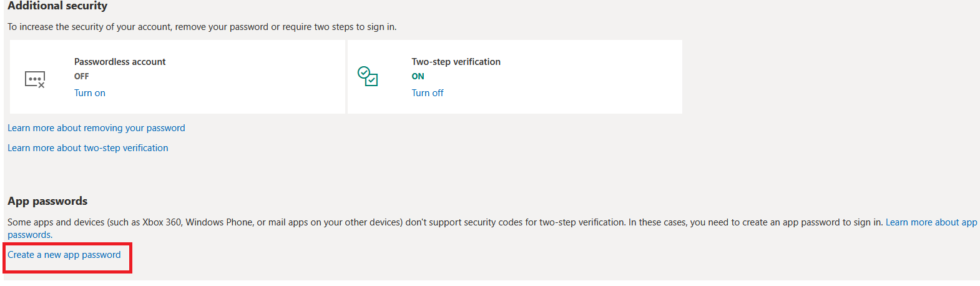Click the Two-step verification checkmark icon

pyautogui.click(x=367, y=76)
